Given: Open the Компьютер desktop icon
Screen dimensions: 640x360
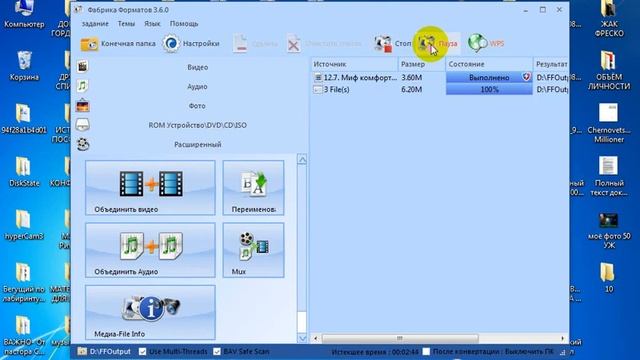Looking at the screenshot, I should pyautogui.click(x=24, y=15).
